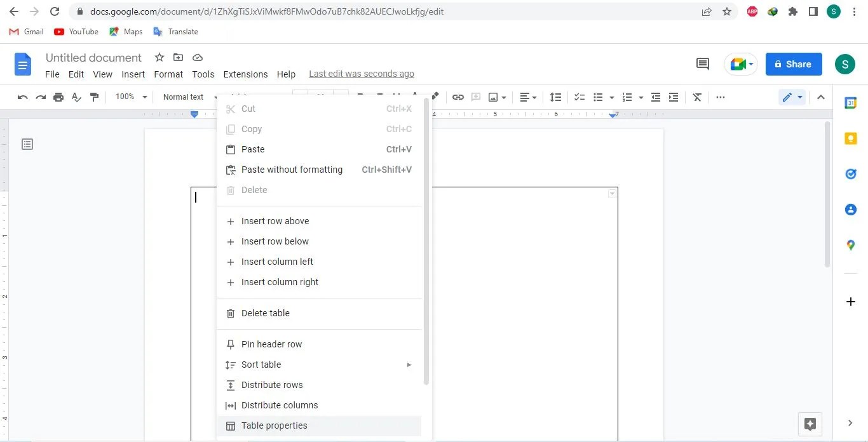Open the Last edit version history link
Viewport: 868px width, 442px height.
click(361, 73)
